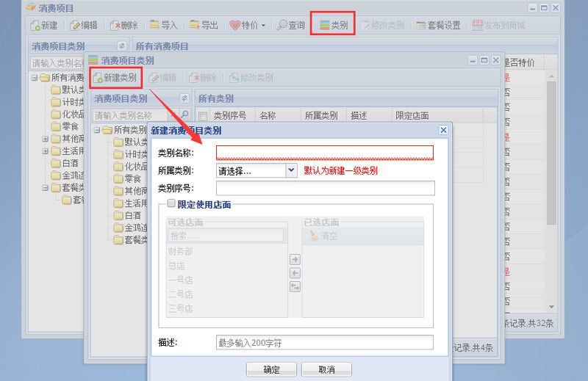588x381 pixels.
Task: Select the 白酒 folder in the category window tree
Action: click(x=127, y=215)
